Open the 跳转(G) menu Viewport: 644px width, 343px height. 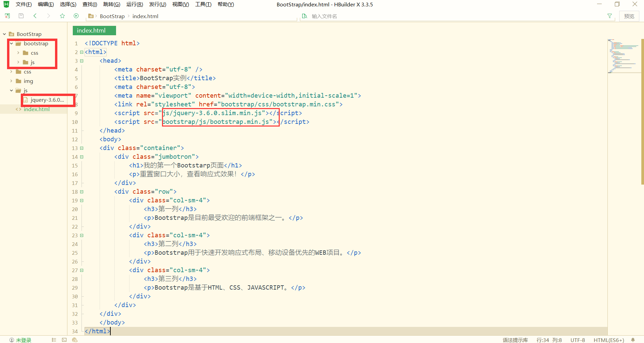tap(112, 4)
